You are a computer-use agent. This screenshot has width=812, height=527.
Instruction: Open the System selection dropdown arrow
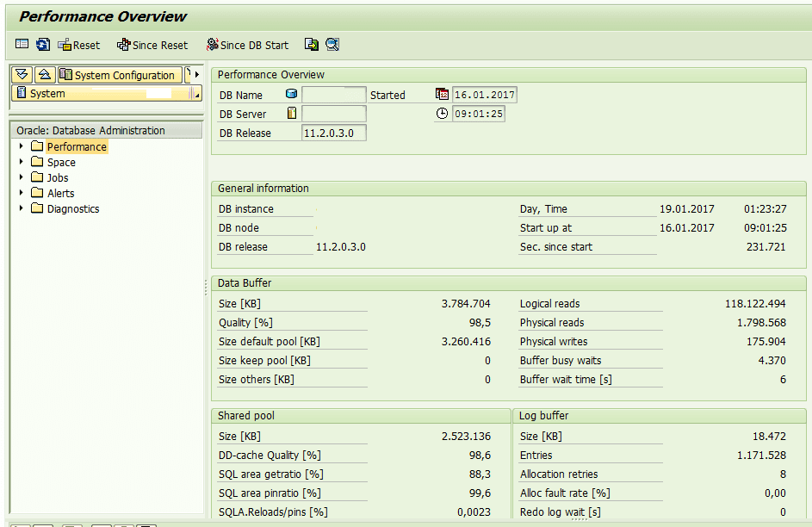click(x=196, y=93)
